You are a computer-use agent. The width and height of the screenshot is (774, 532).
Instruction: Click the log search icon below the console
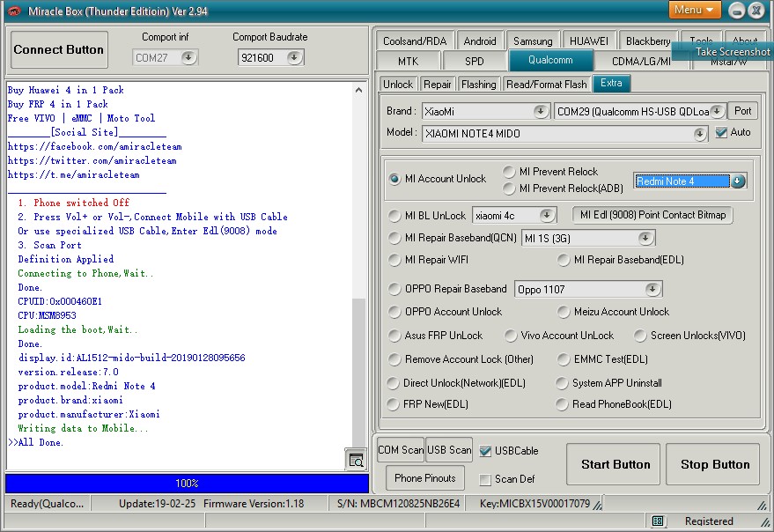coord(356,461)
